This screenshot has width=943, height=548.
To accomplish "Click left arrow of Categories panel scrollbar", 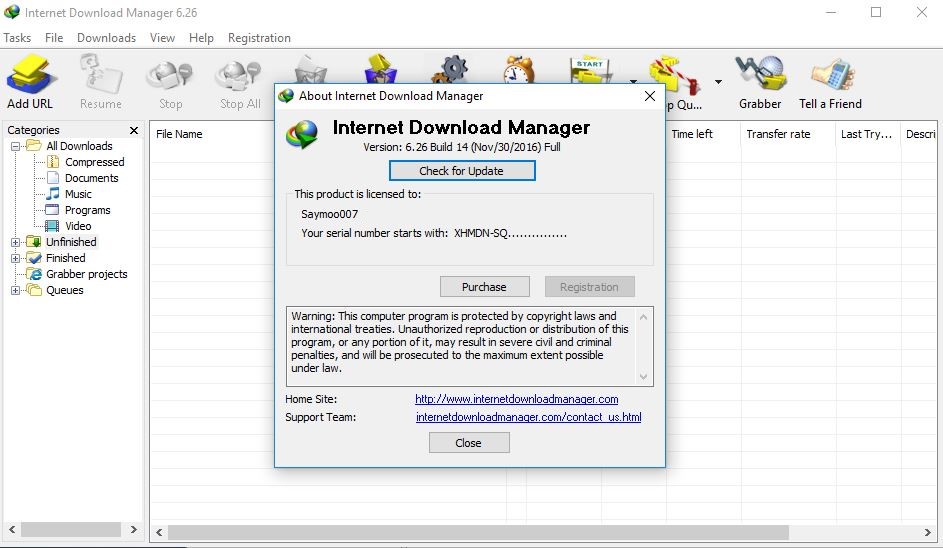I will click(12, 530).
